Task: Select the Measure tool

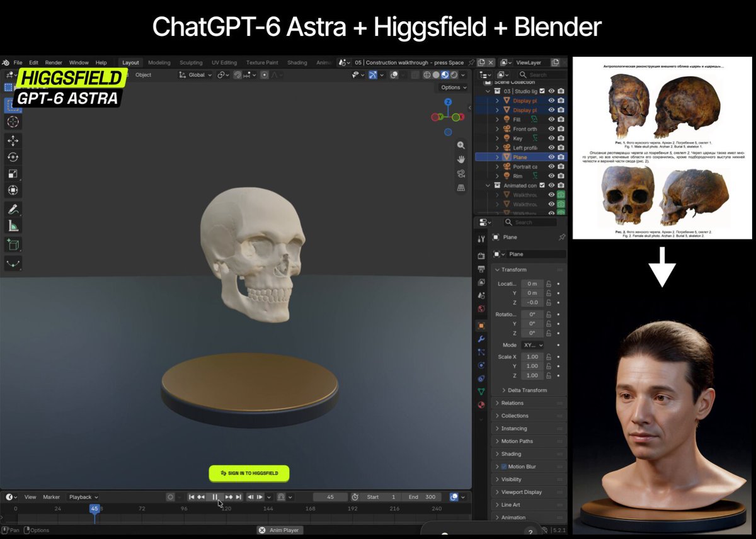Action: 13,225
